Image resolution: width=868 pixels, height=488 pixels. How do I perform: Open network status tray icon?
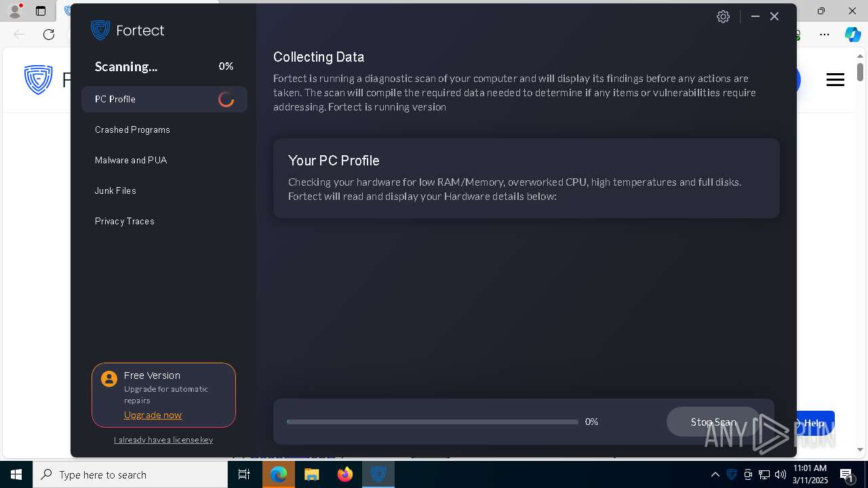click(x=764, y=474)
